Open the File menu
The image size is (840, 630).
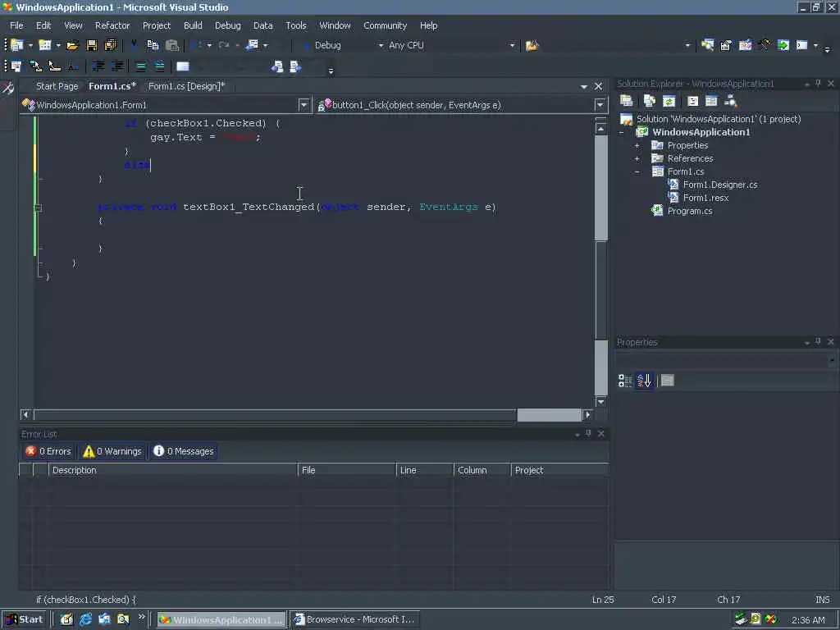pos(16,25)
